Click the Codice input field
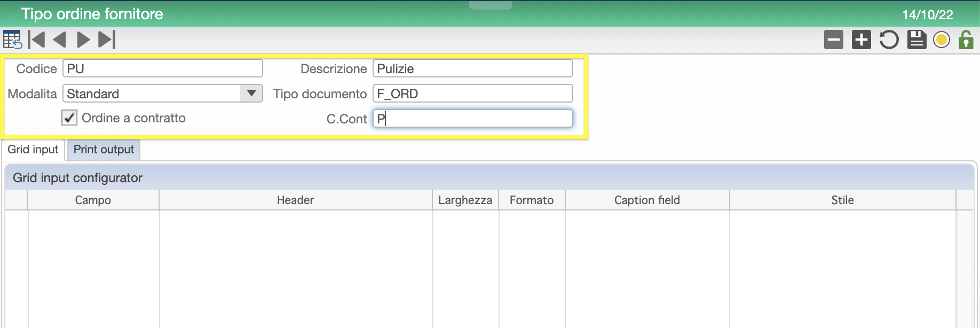The height and width of the screenshot is (328, 980). click(163, 68)
